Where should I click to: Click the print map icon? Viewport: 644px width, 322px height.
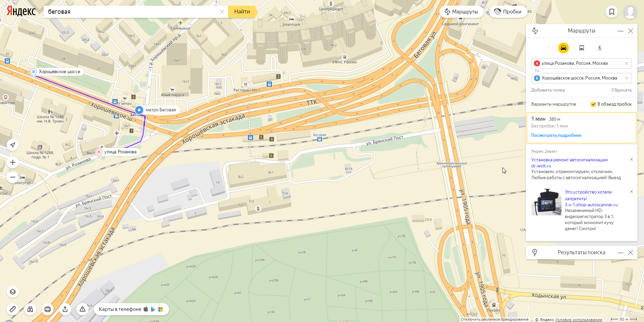click(x=48, y=309)
